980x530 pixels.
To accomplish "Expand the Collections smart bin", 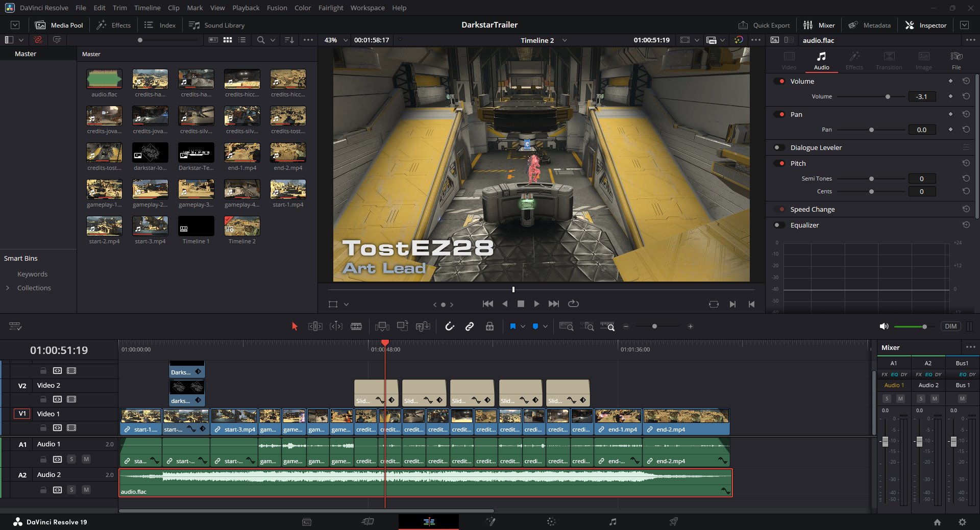I will tap(8, 288).
